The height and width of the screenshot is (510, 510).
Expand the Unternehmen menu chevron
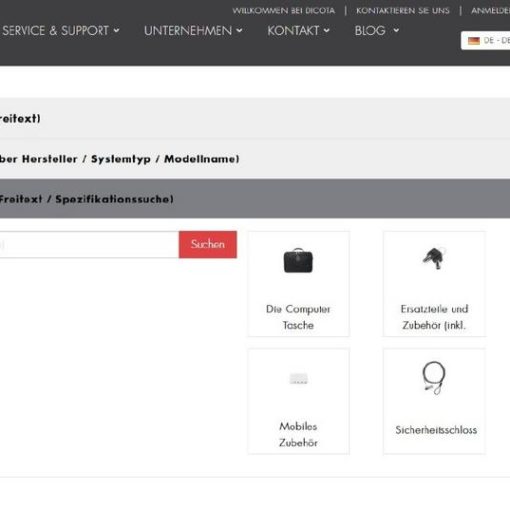pos(239,31)
